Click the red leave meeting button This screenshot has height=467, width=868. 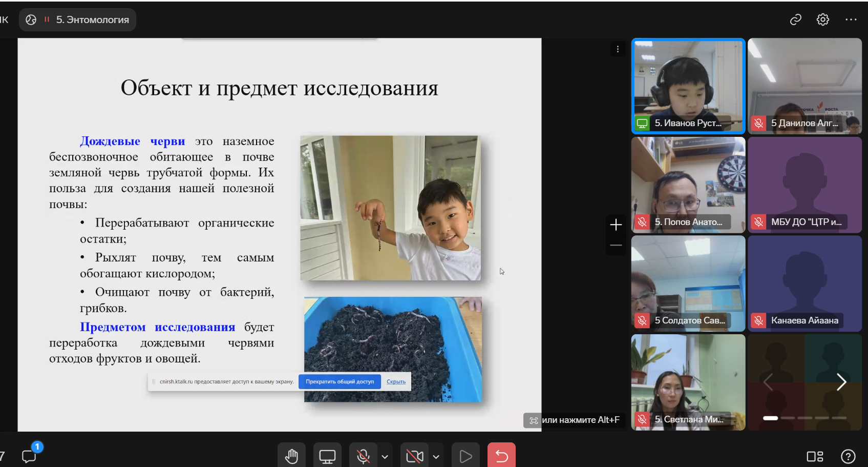pyautogui.click(x=501, y=456)
